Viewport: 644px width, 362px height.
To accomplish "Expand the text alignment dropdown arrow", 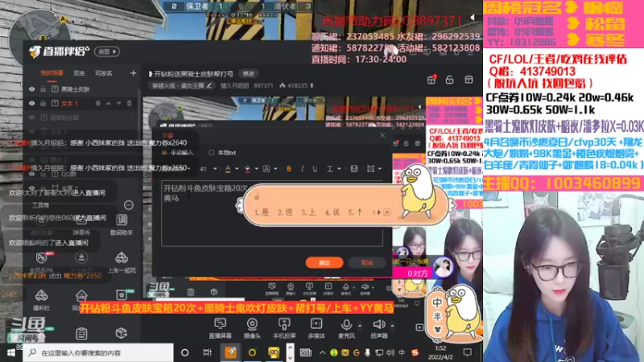I will [339, 169].
